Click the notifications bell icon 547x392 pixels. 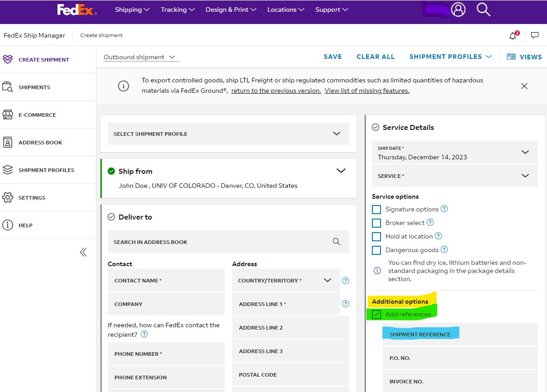point(513,35)
